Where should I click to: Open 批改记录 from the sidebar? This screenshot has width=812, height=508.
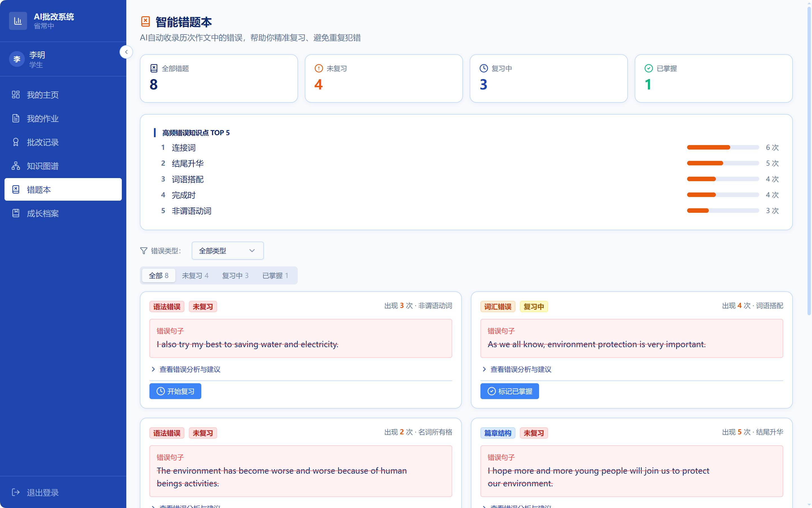point(63,142)
